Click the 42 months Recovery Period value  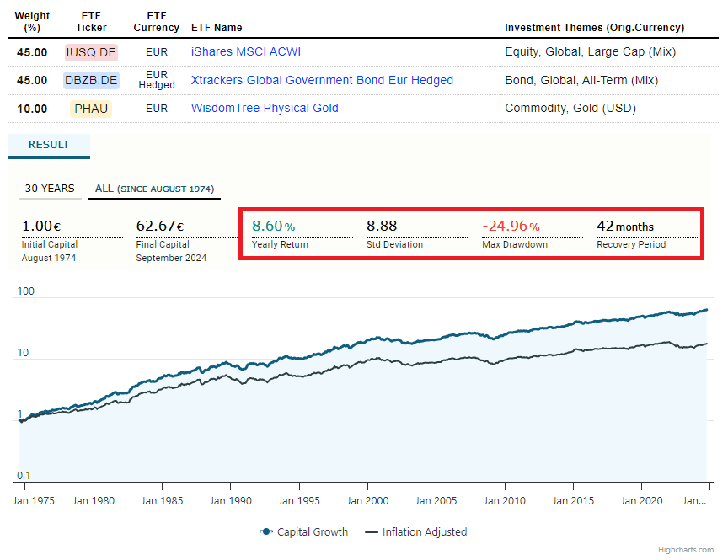coord(625,226)
